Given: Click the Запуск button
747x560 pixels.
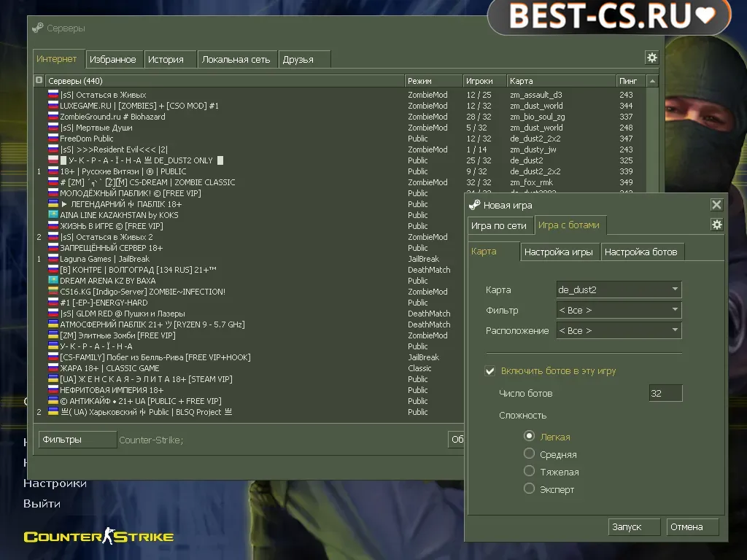Looking at the screenshot, I should [634, 527].
